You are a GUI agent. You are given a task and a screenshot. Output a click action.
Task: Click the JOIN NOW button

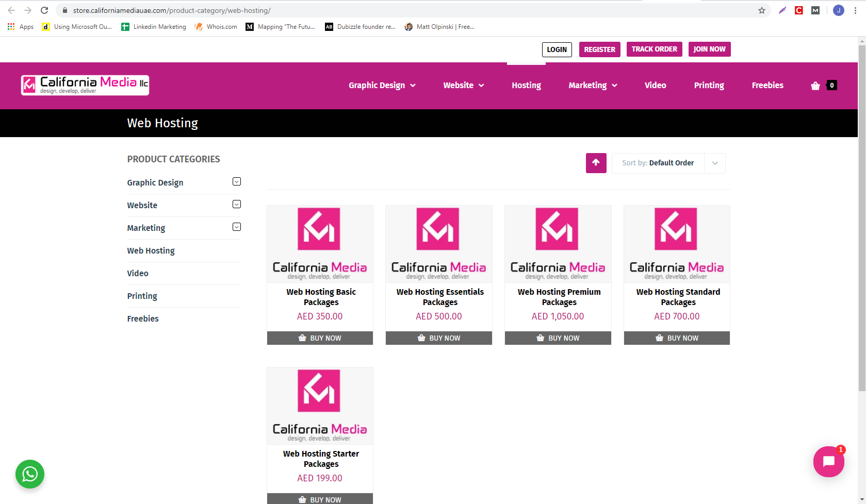click(x=710, y=49)
